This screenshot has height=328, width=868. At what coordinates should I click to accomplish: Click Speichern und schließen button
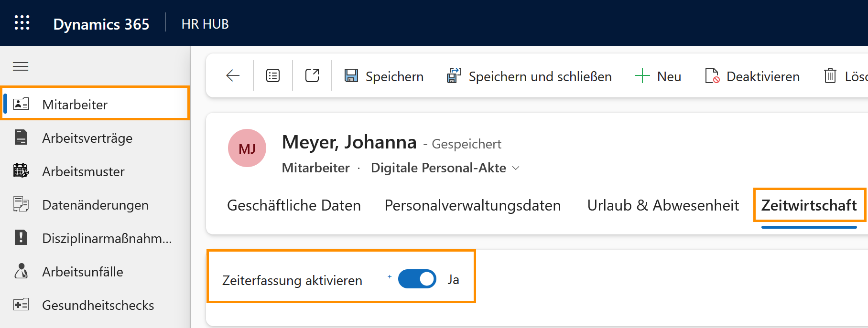tap(529, 76)
